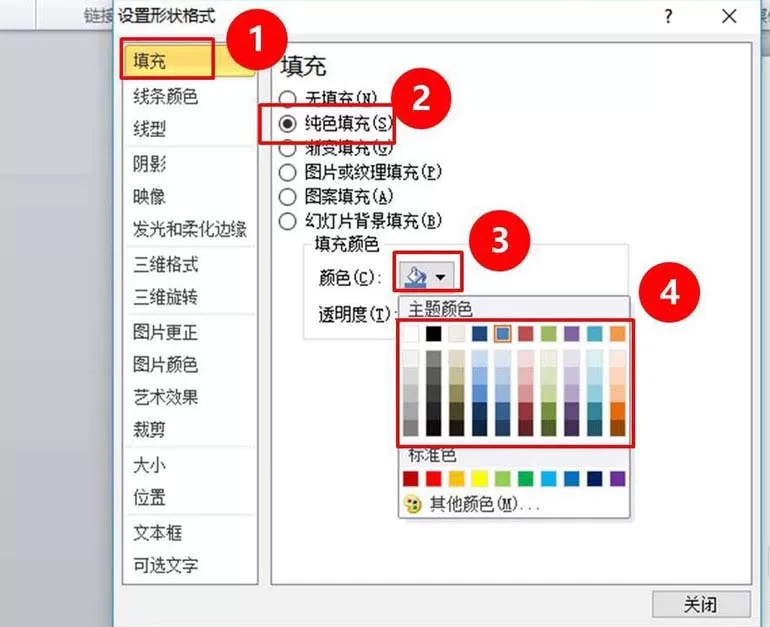Open the fill color paint bucket dropdown

pyautogui.click(x=426, y=277)
